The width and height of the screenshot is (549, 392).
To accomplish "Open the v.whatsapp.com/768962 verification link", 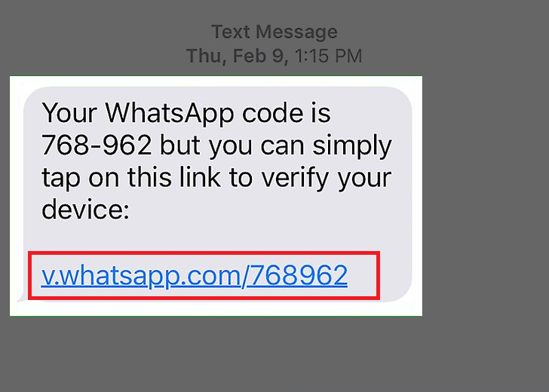I will pyautogui.click(x=195, y=275).
